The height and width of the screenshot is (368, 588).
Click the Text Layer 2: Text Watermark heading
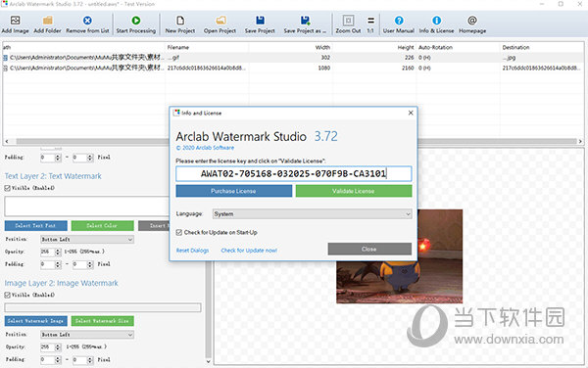coord(53,176)
